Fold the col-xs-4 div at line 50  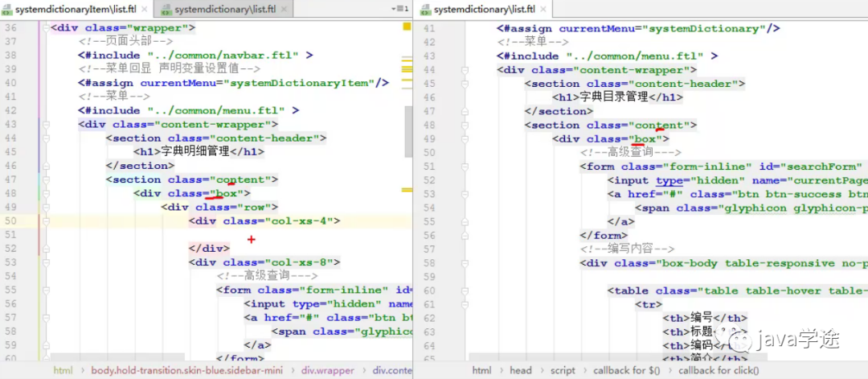pos(46,221)
